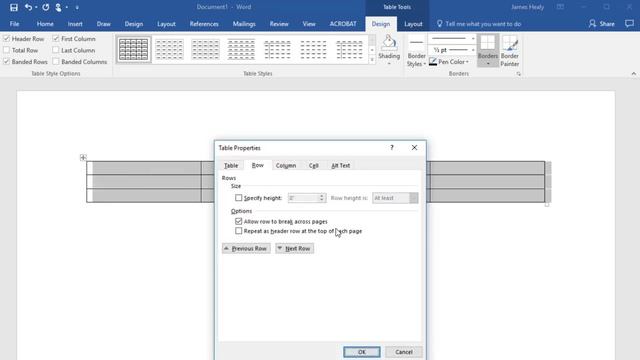This screenshot has height=360, width=640.
Task: Open the File menu
Action: pyautogui.click(x=14, y=24)
